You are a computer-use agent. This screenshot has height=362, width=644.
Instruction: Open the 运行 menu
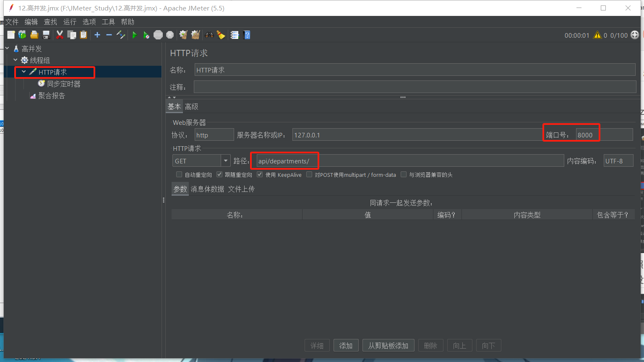pos(70,22)
